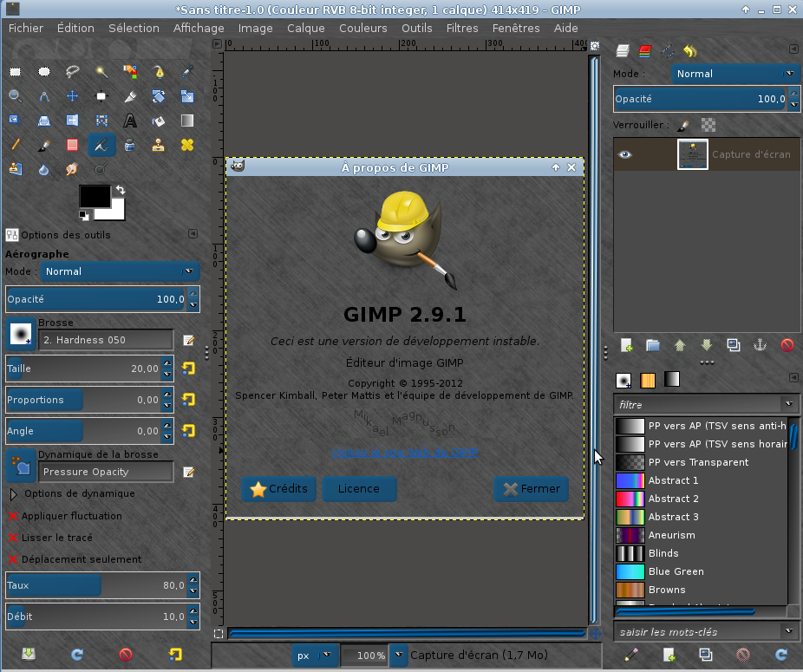The image size is (803, 672).
Task: Select the Rectangle Select tool
Action: click(x=16, y=72)
